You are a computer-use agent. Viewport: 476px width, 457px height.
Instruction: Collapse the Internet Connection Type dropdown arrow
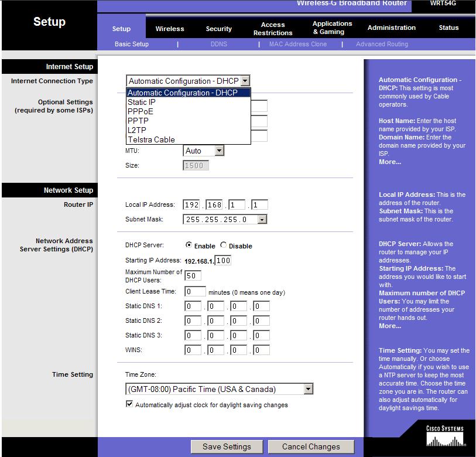[x=245, y=81]
